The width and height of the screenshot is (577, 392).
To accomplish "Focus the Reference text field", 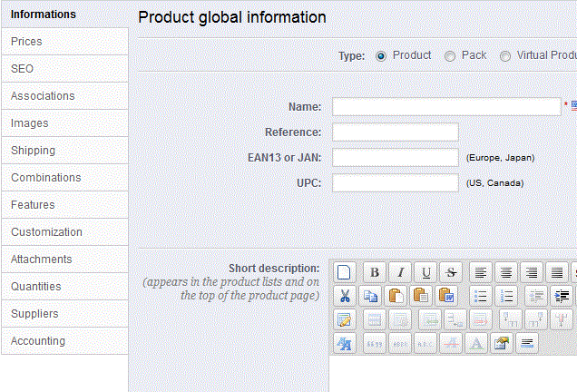I will coord(395,132).
